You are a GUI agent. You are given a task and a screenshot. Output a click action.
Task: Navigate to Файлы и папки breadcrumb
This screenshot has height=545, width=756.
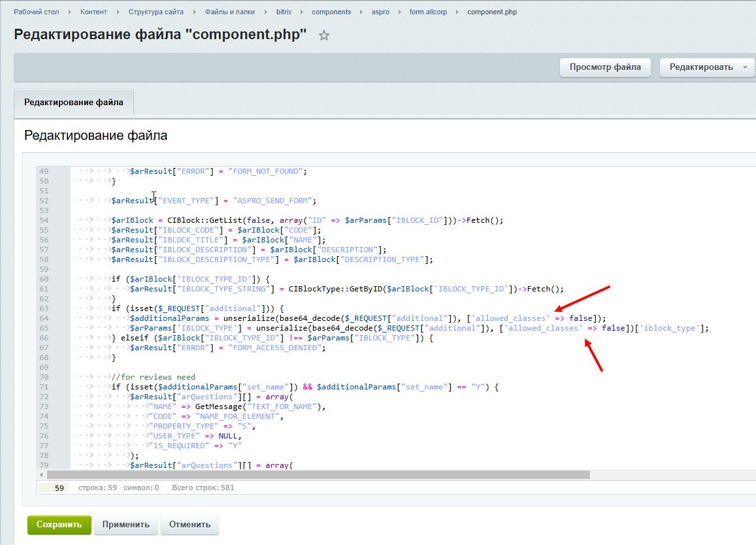coord(229,12)
